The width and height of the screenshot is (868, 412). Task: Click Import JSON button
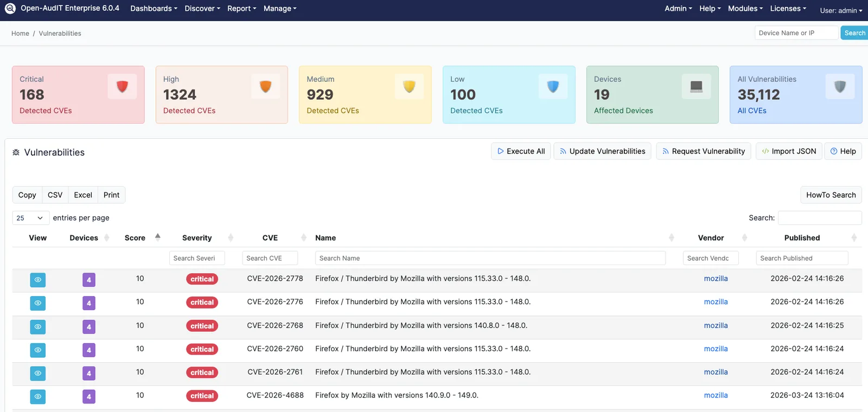pyautogui.click(x=789, y=151)
